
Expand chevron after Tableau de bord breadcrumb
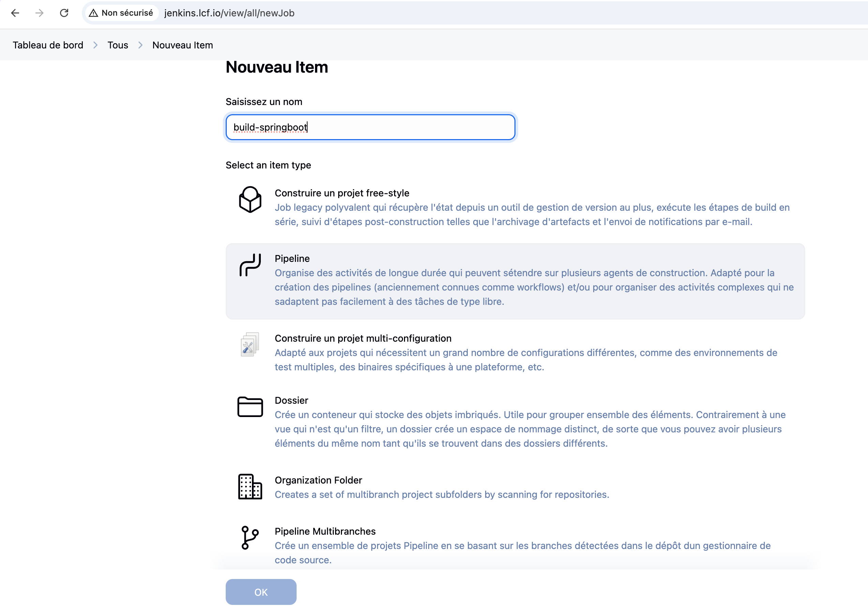click(95, 45)
